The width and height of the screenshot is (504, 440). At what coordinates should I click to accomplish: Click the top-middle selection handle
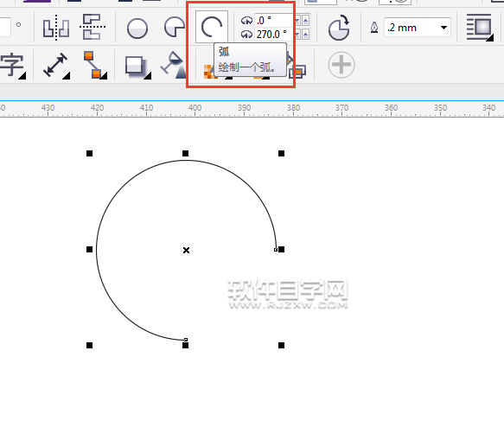point(186,154)
